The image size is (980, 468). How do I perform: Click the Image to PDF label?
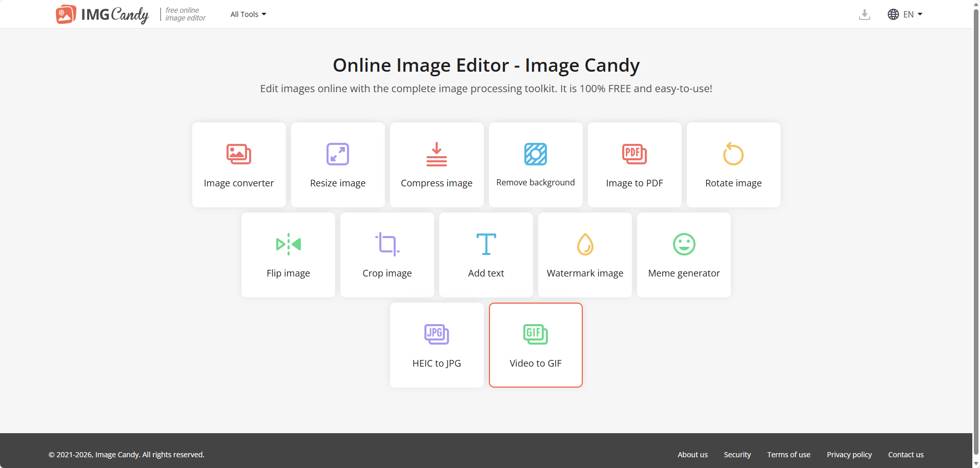[635, 183]
